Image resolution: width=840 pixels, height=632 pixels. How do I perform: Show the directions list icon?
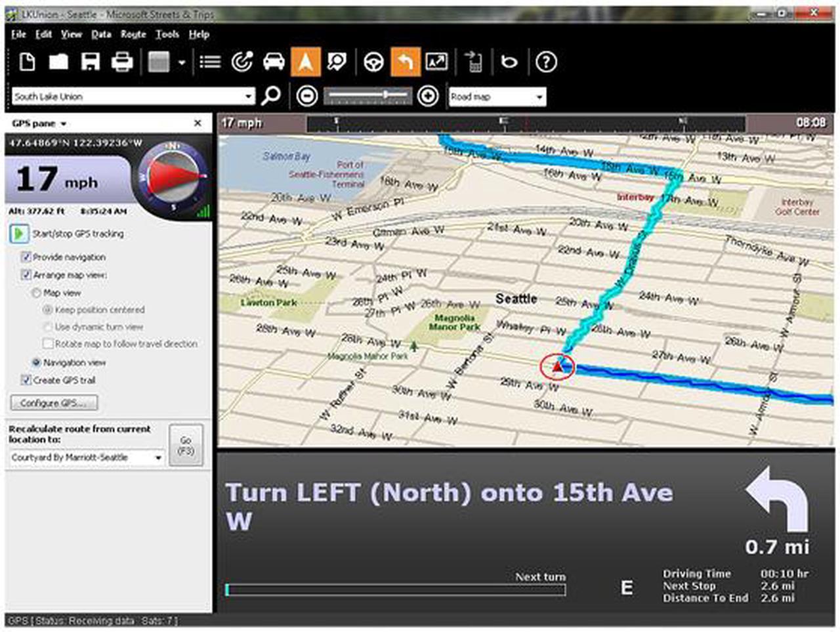210,62
